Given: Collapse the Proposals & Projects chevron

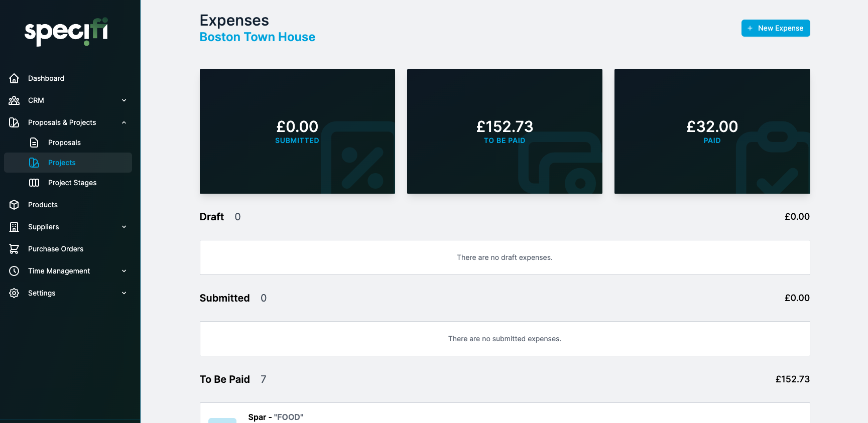Looking at the screenshot, I should pyautogui.click(x=124, y=122).
